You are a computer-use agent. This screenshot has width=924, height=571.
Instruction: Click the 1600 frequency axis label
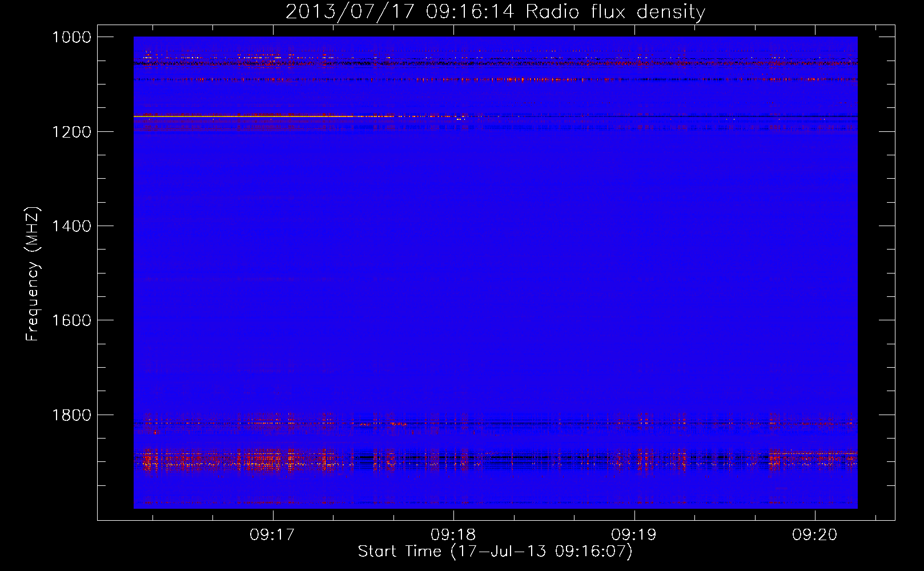[71, 320]
